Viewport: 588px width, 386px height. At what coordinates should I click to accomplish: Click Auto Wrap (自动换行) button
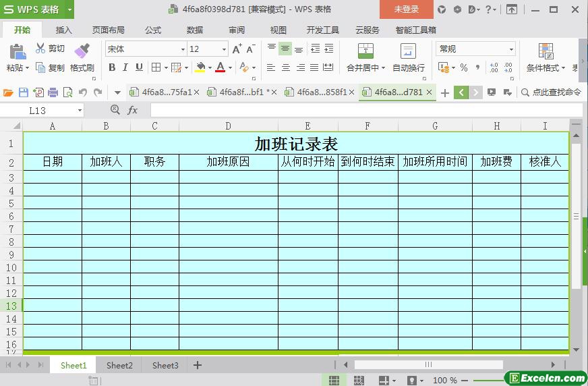(x=409, y=57)
